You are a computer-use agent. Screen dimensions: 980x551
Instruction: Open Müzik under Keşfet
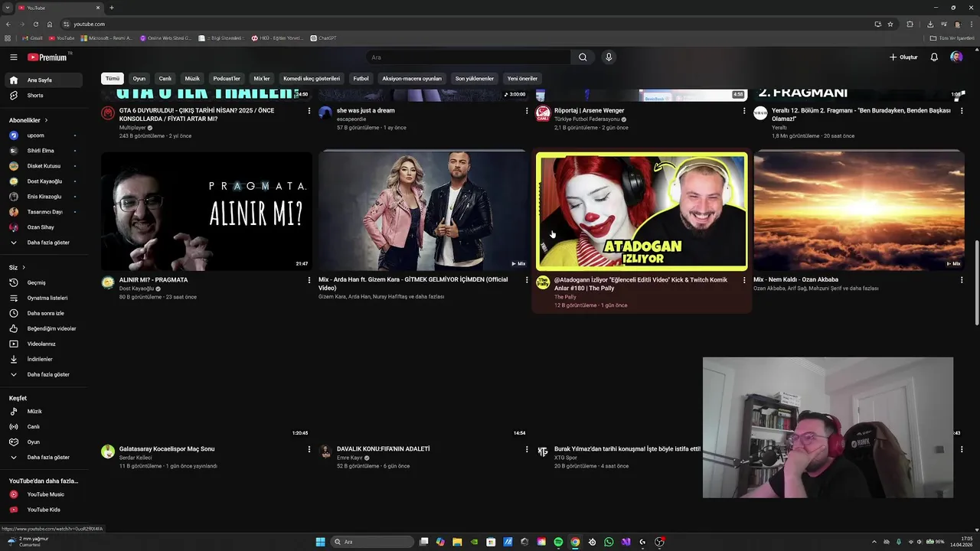tap(44, 412)
